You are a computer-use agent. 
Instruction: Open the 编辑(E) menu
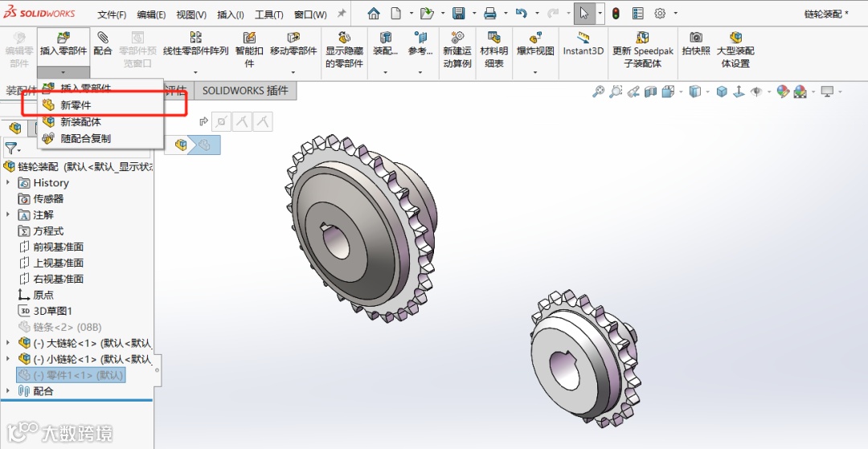(151, 14)
